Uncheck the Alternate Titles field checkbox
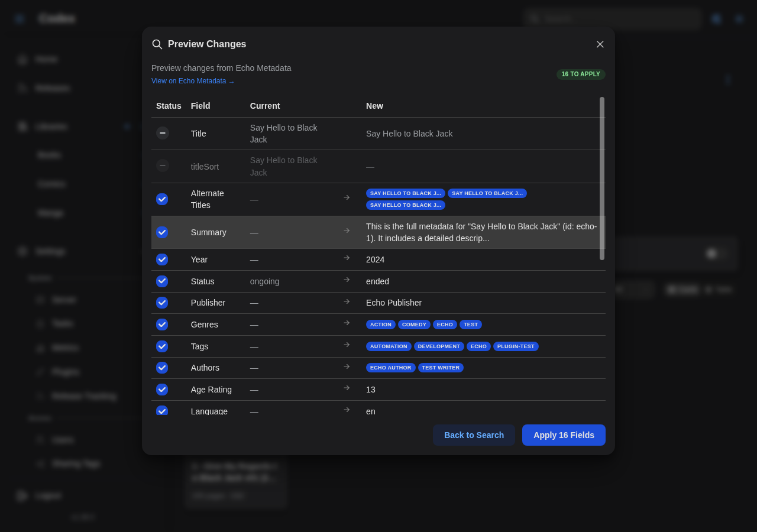 point(162,199)
